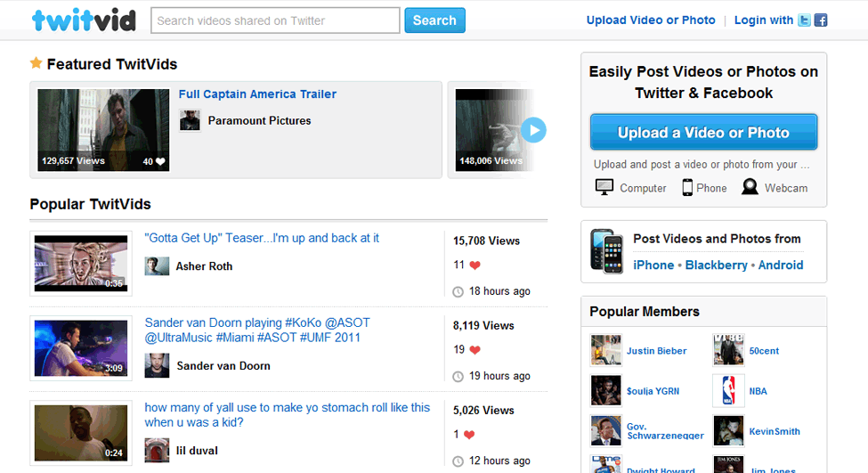
Task: Click Sander van Doorn's small avatar
Action: 157,365
